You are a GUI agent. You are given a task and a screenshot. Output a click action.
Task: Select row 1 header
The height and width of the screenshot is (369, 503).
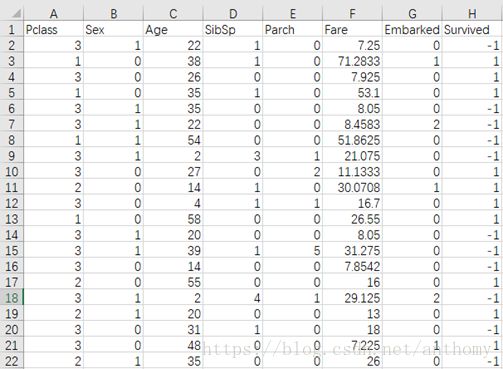12,30
